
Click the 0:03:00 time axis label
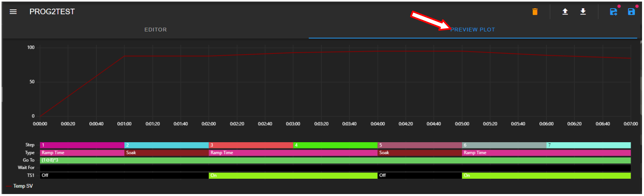(293, 124)
